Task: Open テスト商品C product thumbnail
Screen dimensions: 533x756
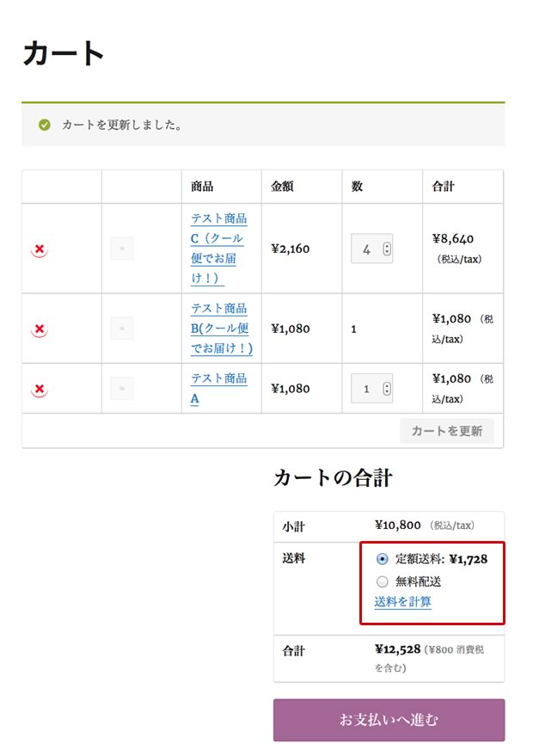Action: [x=122, y=249]
